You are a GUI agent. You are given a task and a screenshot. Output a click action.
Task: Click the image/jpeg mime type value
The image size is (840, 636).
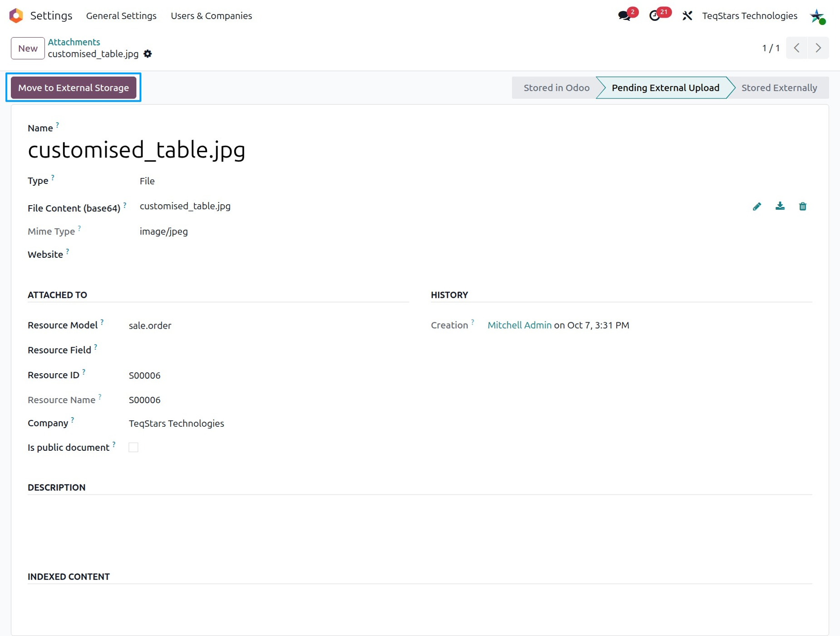(163, 232)
